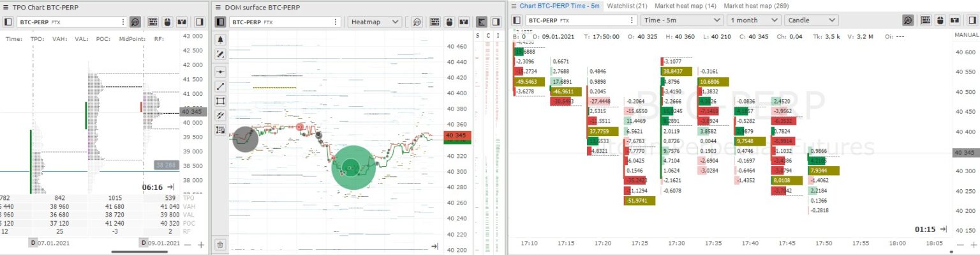The height and width of the screenshot is (255, 980).
Task: Toggle left sidebar in 5m chart panel
Action: [x=517, y=20]
